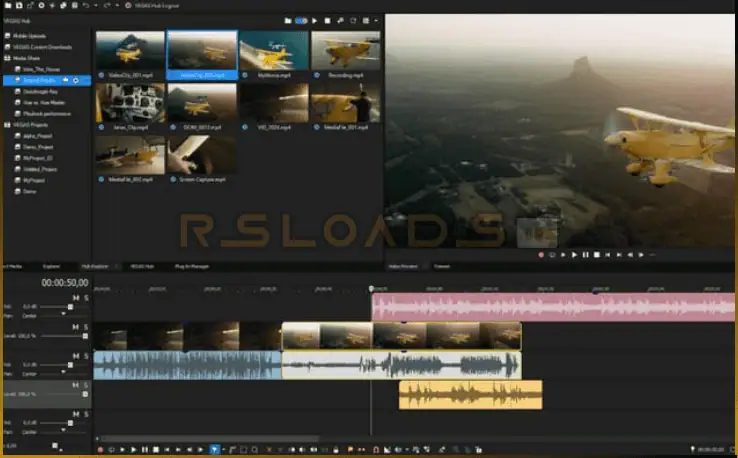738x458 pixels.
Task: Pause playback in the timeline transport bar
Action: (144, 450)
